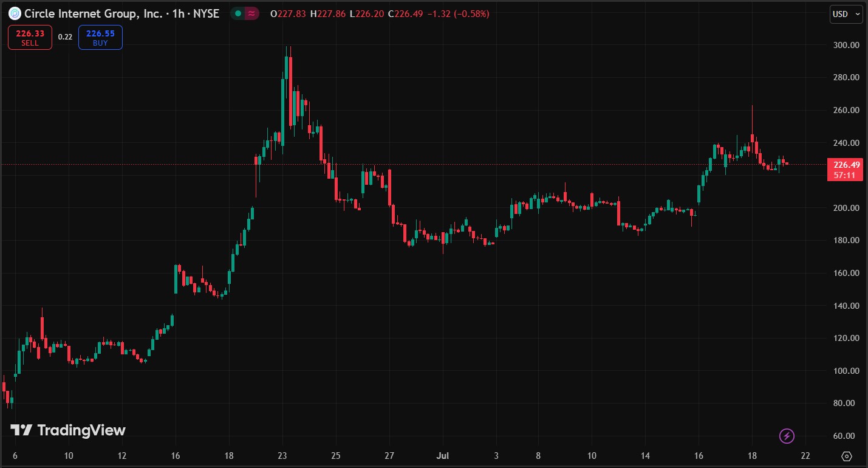
Task: Click the 160.00 price axis label
Action: click(846, 273)
